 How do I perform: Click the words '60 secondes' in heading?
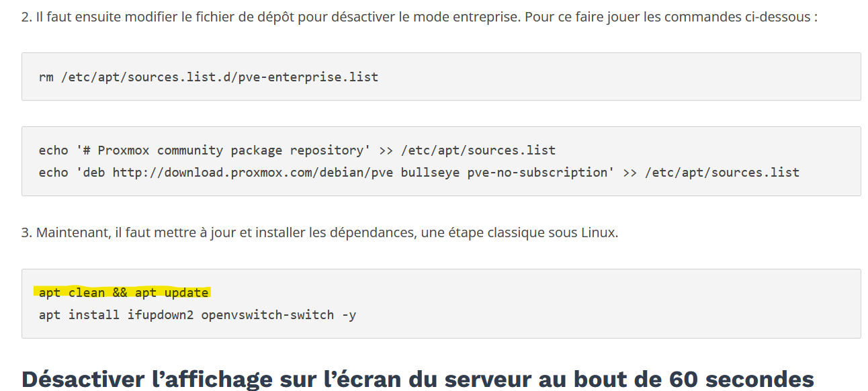[x=742, y=378]
